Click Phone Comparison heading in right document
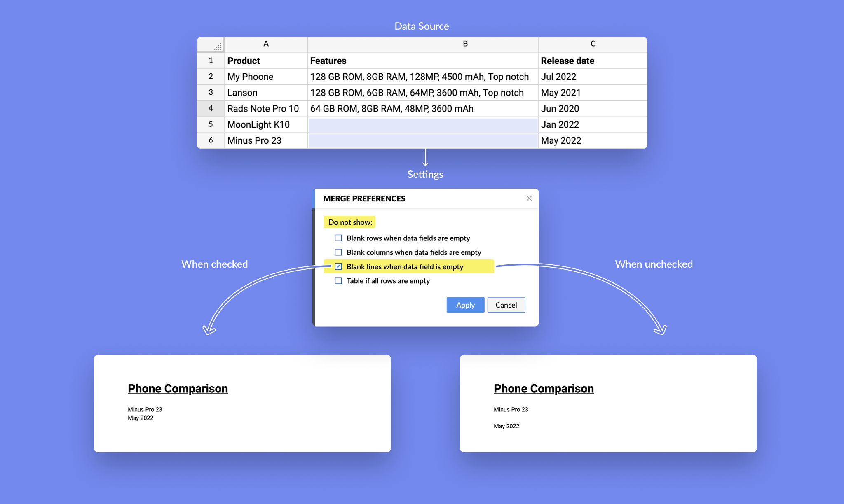Image resolution: width=844 pixels, height=504 pixels. pyautogui.click(x=544, y=388)
